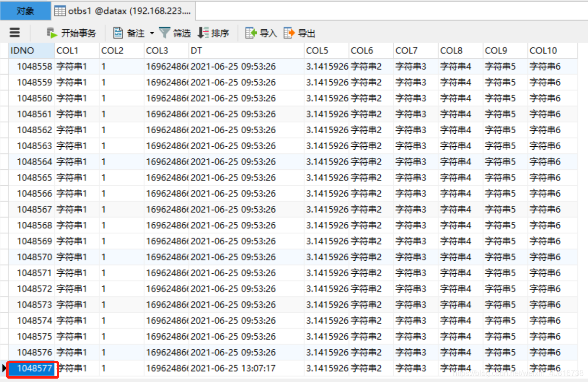Click the DT cell 2021-06-25 13:07:17
588x382 pixels.
(247, 369)
